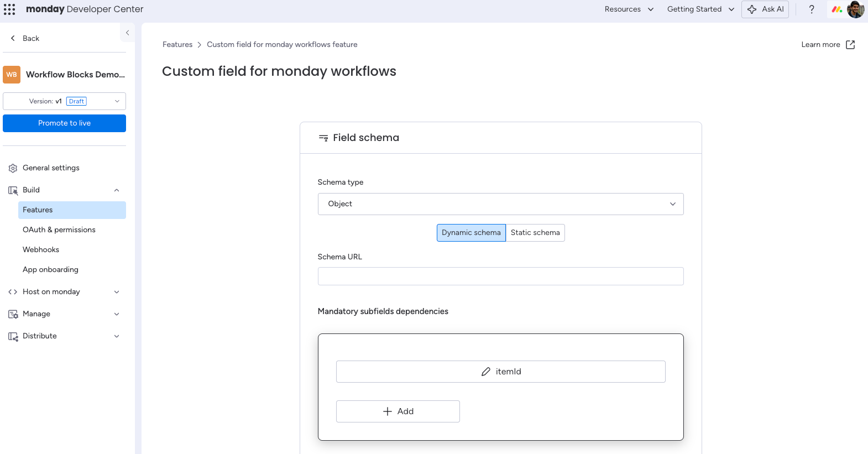Click the Manage section icon
The image size is (868, 454).
coord(13,314)
